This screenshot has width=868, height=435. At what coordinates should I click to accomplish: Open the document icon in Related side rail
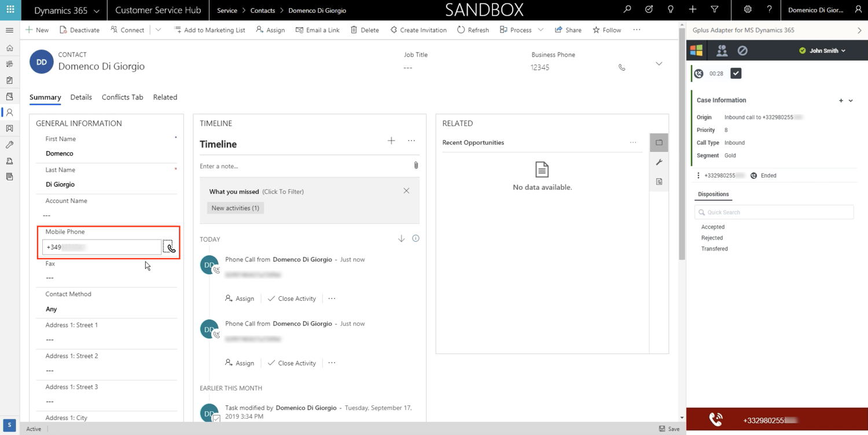click(659, 182)
